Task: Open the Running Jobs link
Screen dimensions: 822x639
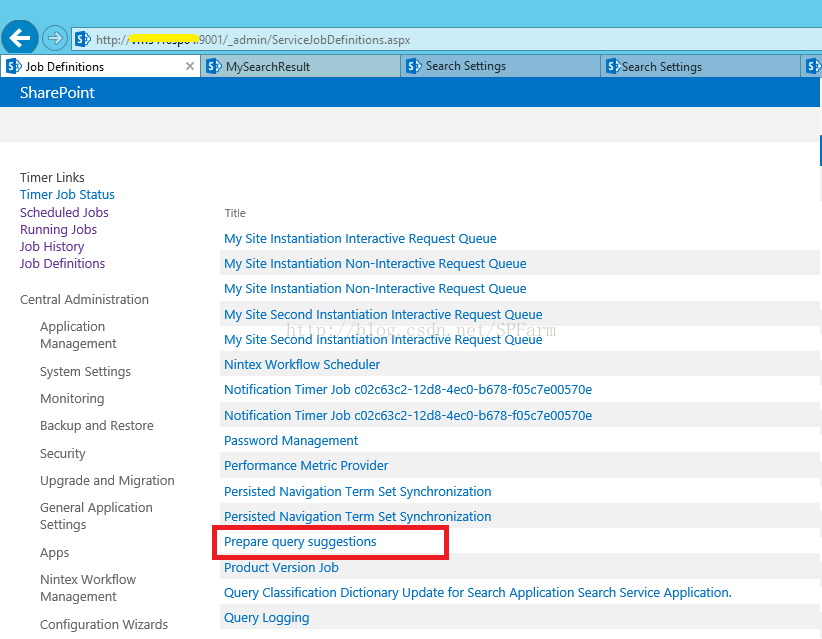Action: (x=58, y=230)
